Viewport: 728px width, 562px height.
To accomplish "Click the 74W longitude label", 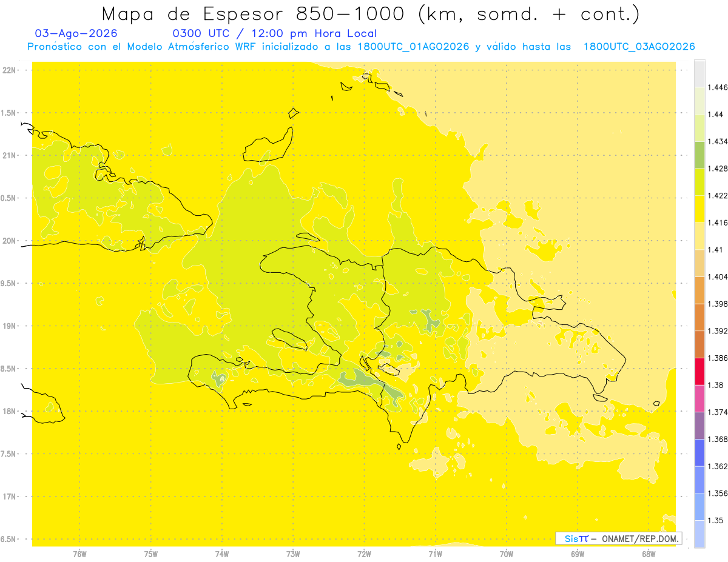I will click(222, 554).
